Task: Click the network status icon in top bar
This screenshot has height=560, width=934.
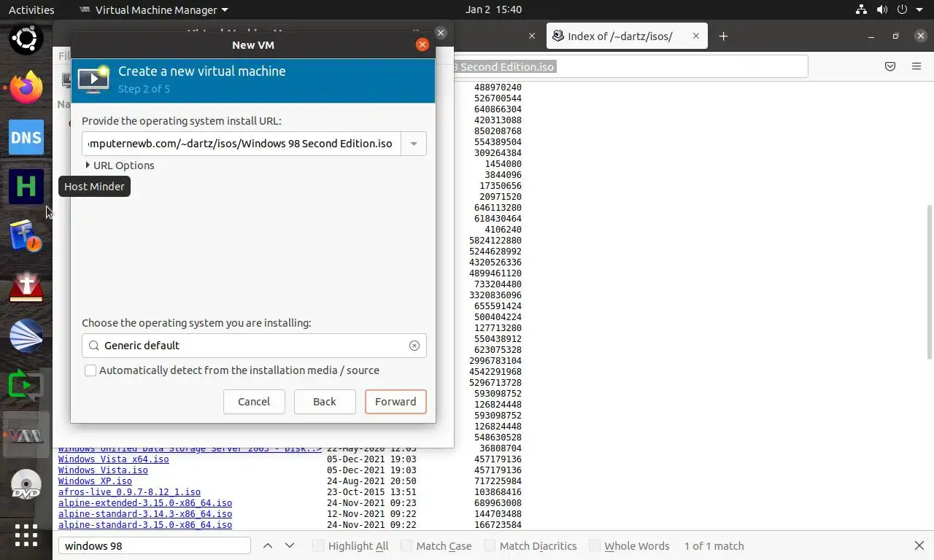Action: point(861,9)
